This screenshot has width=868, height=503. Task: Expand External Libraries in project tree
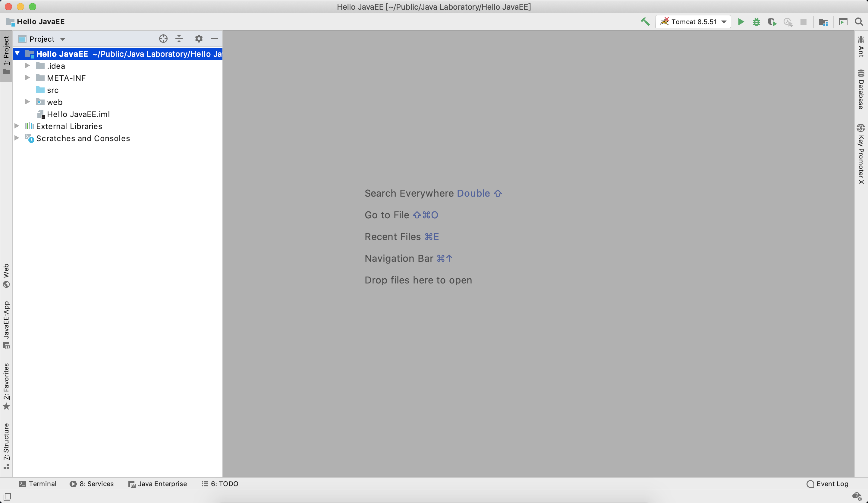tap(17, 126)
